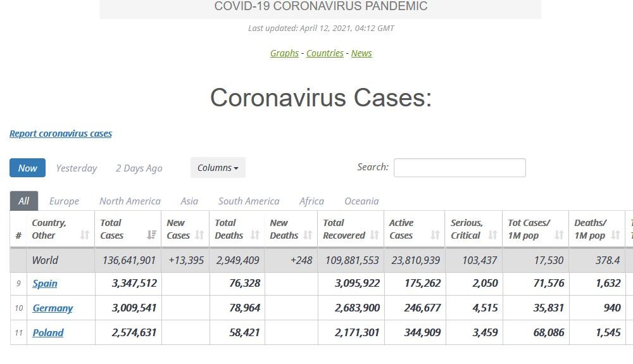The height and width of the screenshot is (364, 633).
Task: Go to the Graphs link
Action: pos(284,53)
